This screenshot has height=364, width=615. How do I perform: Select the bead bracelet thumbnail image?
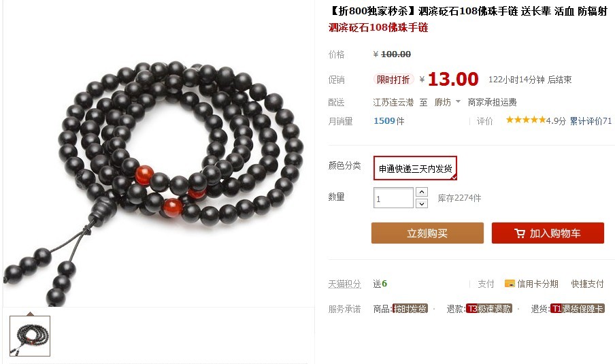point(30,336)
